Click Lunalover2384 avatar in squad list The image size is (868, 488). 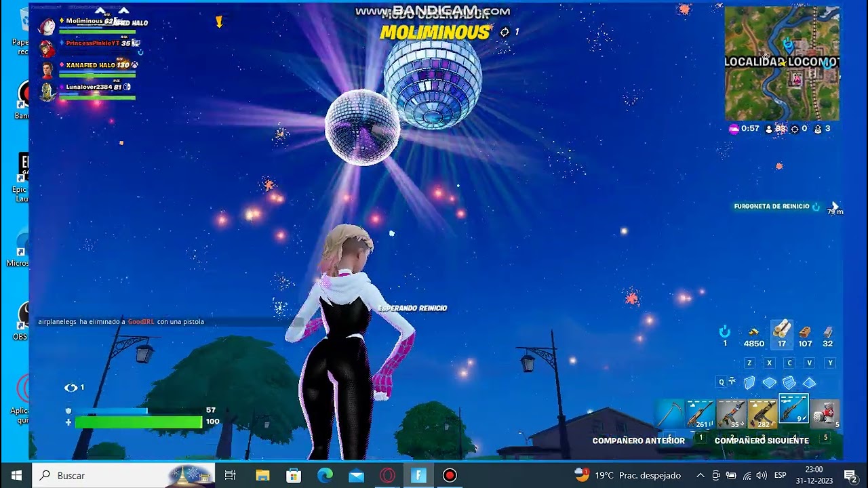tap(47, 91)
